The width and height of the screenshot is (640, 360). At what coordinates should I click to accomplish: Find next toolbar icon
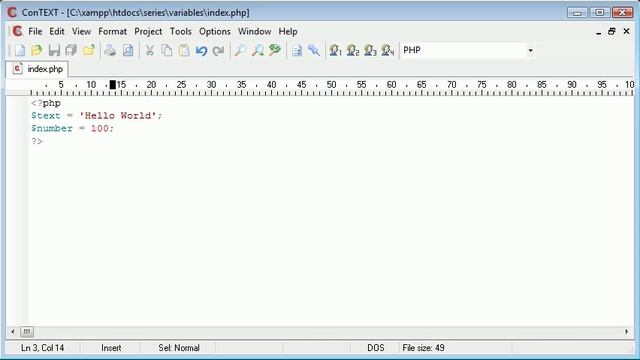coord(258,50)
